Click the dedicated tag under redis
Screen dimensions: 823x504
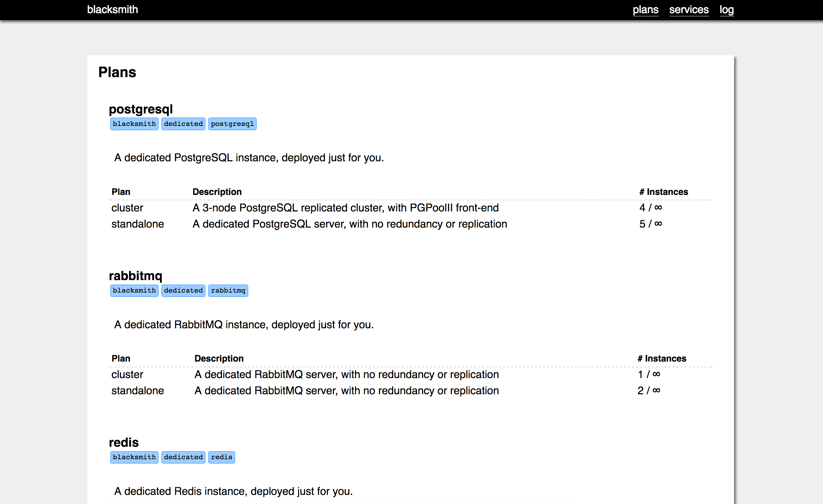(183, 457)
